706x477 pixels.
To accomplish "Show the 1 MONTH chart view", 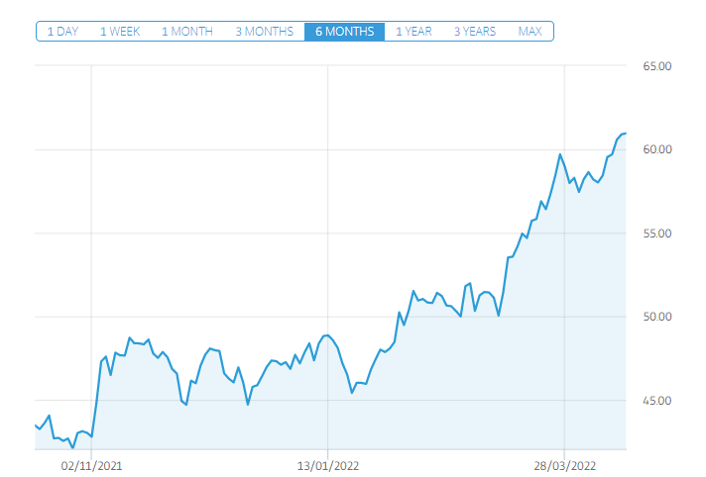I will pos(187,31).
